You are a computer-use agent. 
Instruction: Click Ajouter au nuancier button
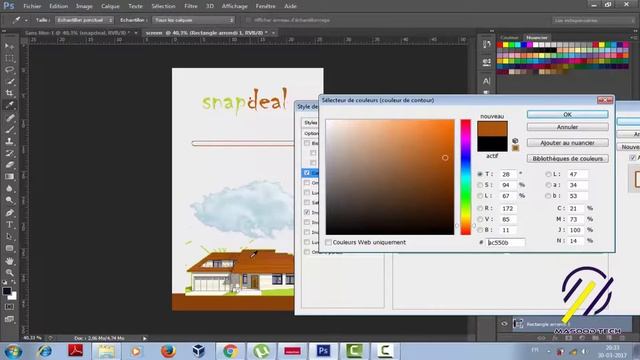[x=567, y=143]
